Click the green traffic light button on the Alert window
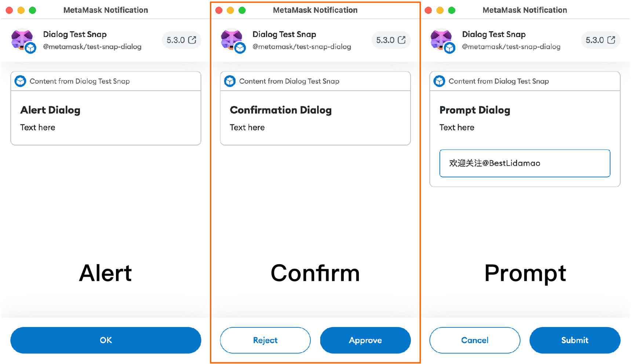The width and height of the screenshot is (631, 364). point(32,10)
